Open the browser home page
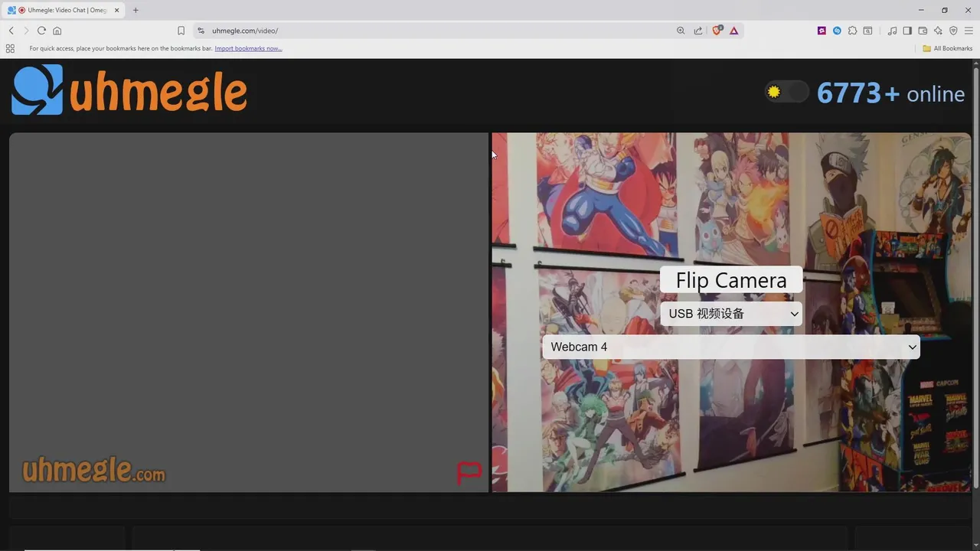The image size is (980, 551). (57, 31)
